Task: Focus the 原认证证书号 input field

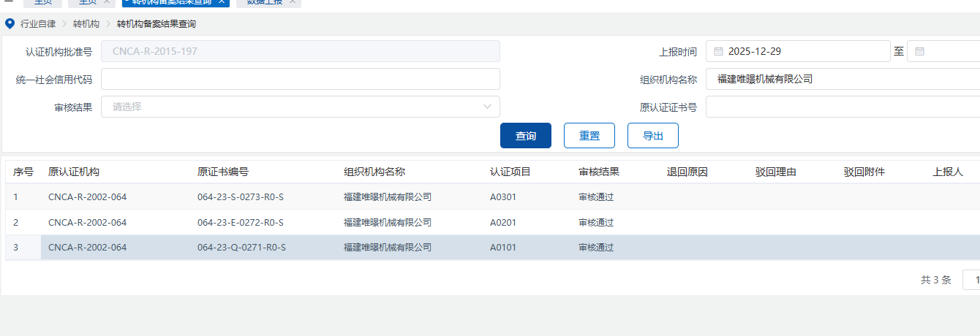Action: [841, 107]
